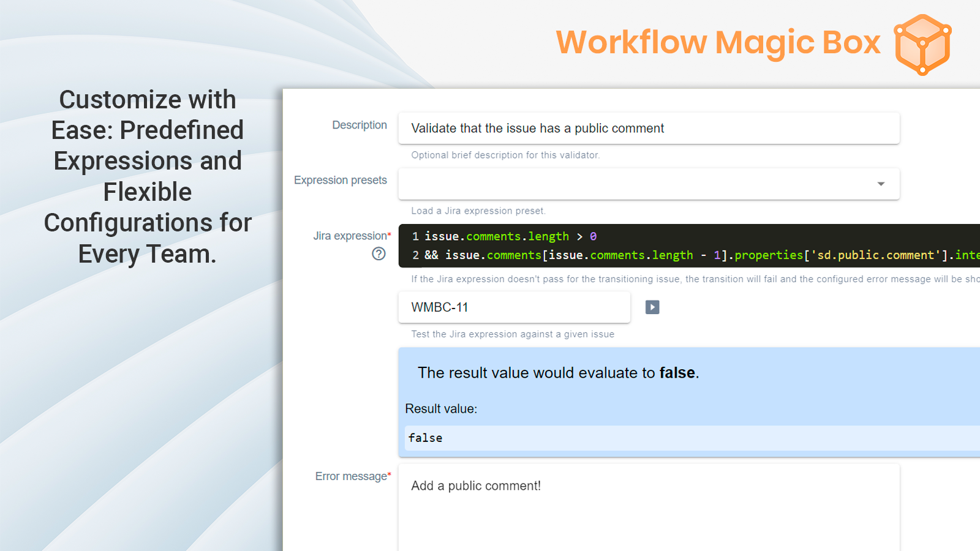
Task: Click the WMBC-11 issue key field
Action: [513, 307]
